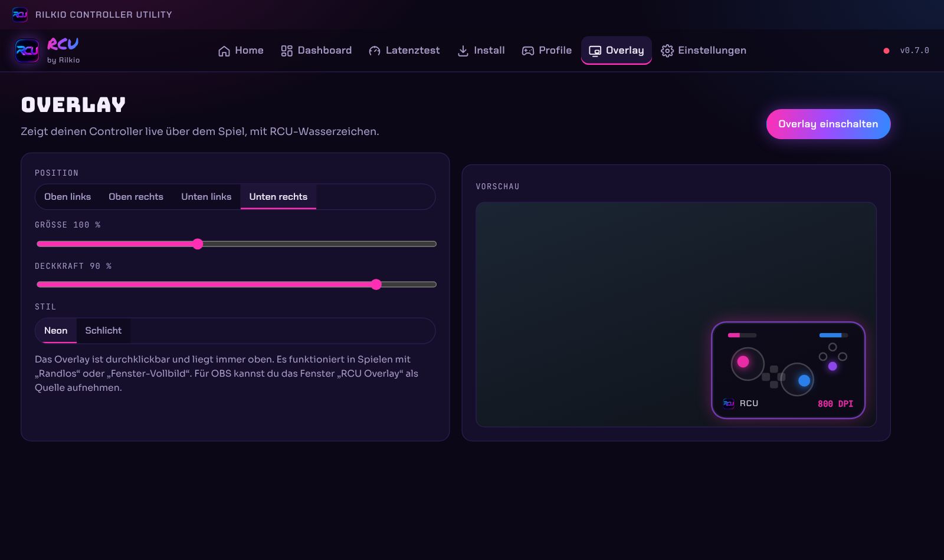The width and height of the screenshot is (944, 560).
Task: Click the Größe slider handle
Action: pos(198,244)
